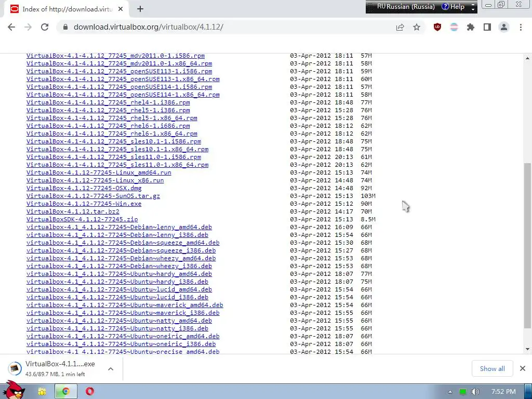532x399 pixels.
Task: Open the Ubuntu~hardy_amd64.deb link
Action: click(119, 274)
